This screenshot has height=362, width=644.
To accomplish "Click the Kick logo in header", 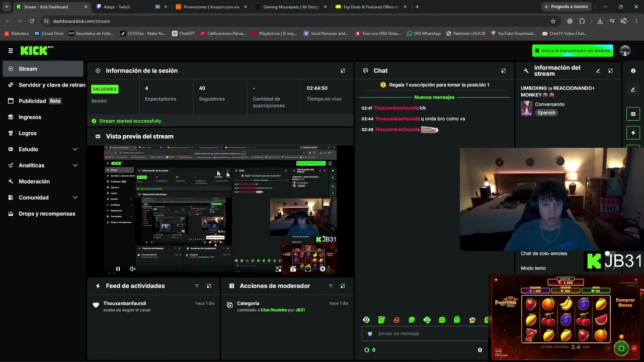I will click(36, 50).
